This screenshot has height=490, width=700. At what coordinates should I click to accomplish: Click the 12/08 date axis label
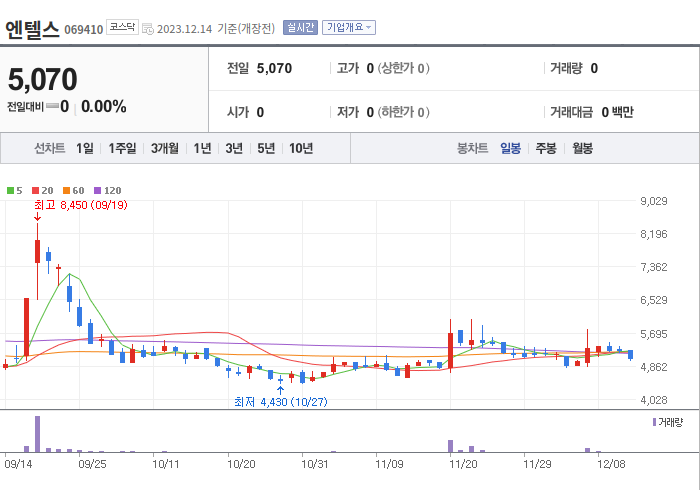coord(611,464)
